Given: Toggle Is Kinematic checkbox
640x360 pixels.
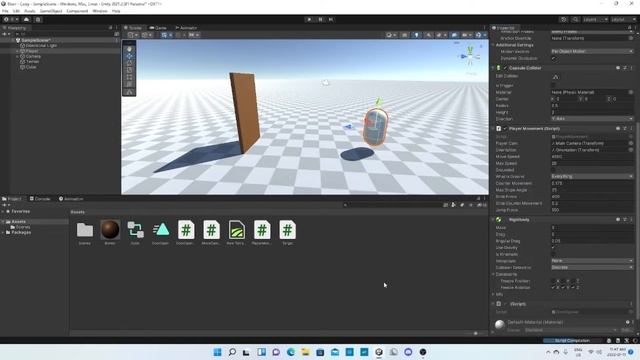Looking at the screenshot, I should coord(553,254).
